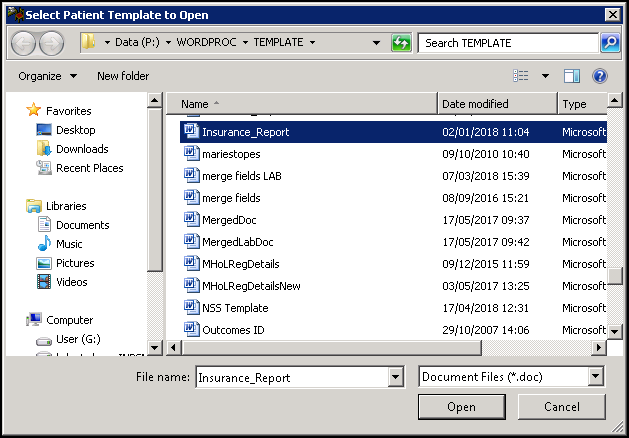Open the help question mark icon

coord(600,76)
